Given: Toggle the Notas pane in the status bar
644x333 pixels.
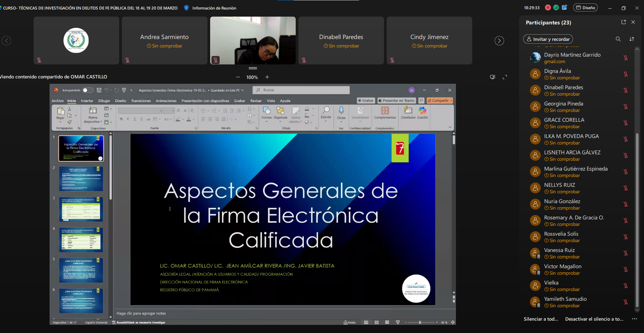Looking at the screenshot, I should click(350, 322).
